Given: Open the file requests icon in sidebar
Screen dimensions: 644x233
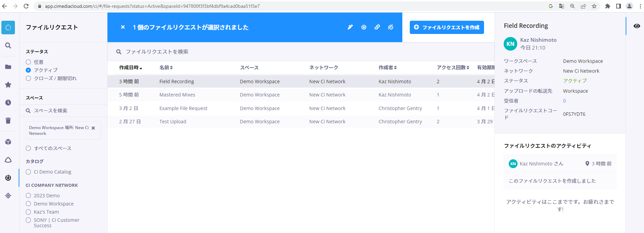Looking at the screenshot, I should pos(8,178).
